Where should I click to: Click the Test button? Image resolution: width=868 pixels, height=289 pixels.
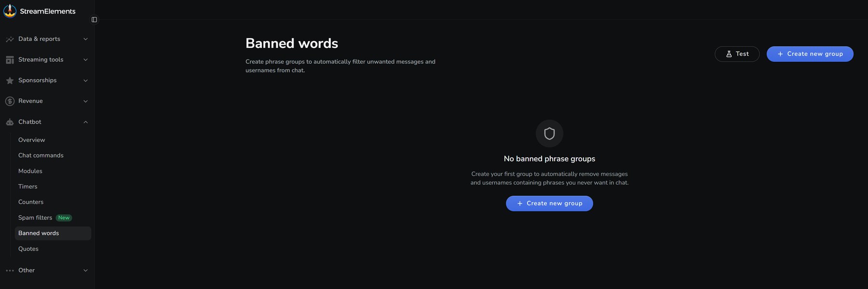[737, 54]
